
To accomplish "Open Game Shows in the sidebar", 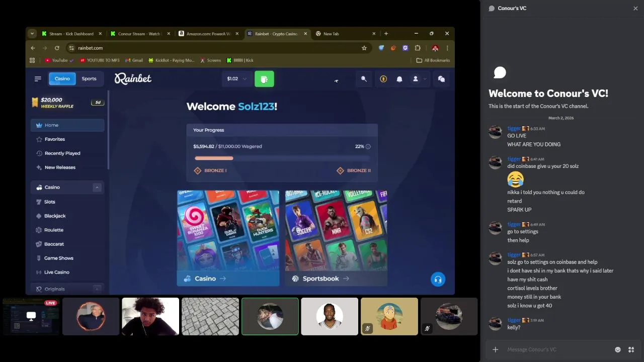I will pyautogui.click(x=67, y=258).
